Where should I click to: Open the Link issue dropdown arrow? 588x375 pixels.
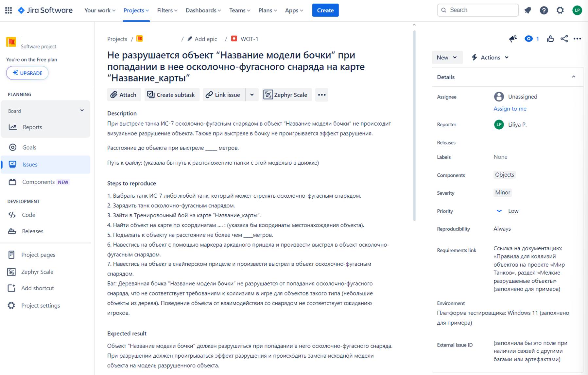click(x=252, y=95)
